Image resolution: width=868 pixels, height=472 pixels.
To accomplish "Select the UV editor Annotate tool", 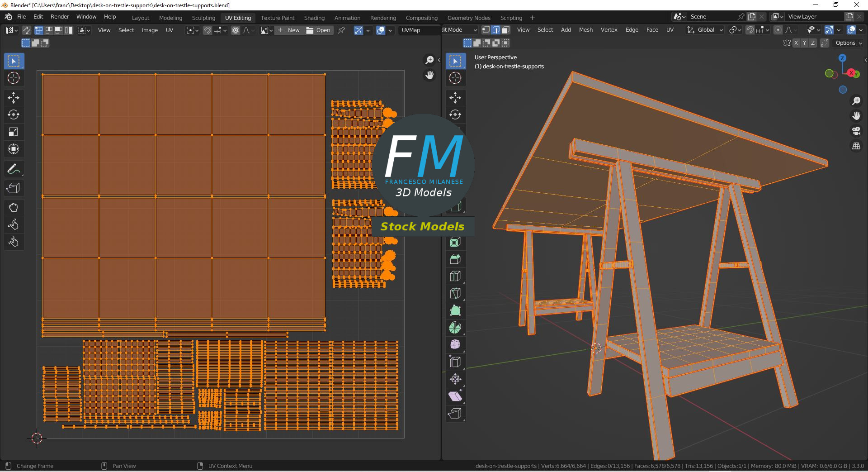I will 14,169.
